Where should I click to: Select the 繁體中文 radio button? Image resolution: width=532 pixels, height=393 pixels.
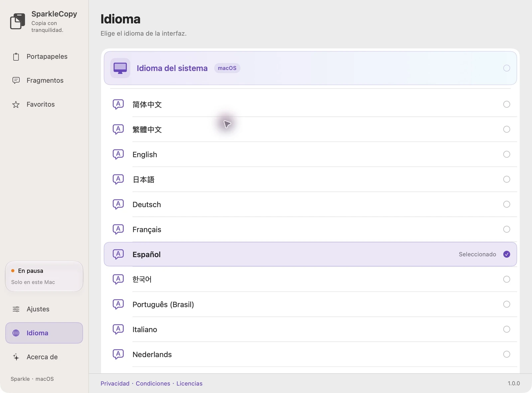507,129
